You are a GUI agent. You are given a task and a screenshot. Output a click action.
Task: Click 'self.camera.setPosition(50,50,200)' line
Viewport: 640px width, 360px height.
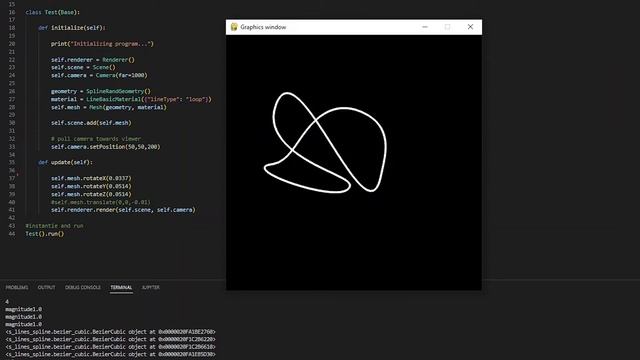(106, 147)
